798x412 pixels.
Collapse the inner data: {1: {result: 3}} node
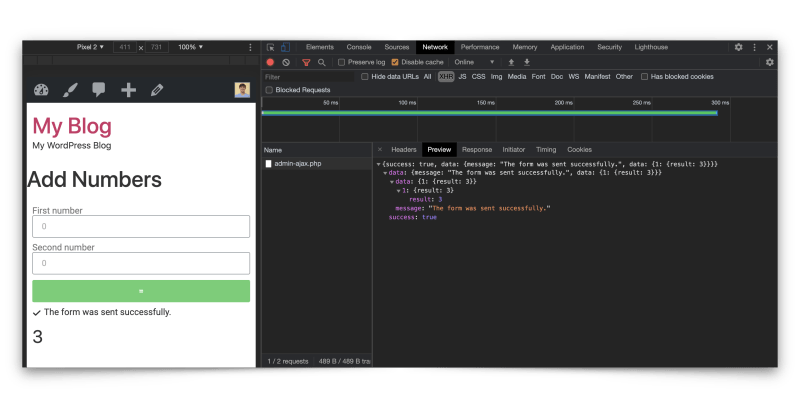click(392, 182)
